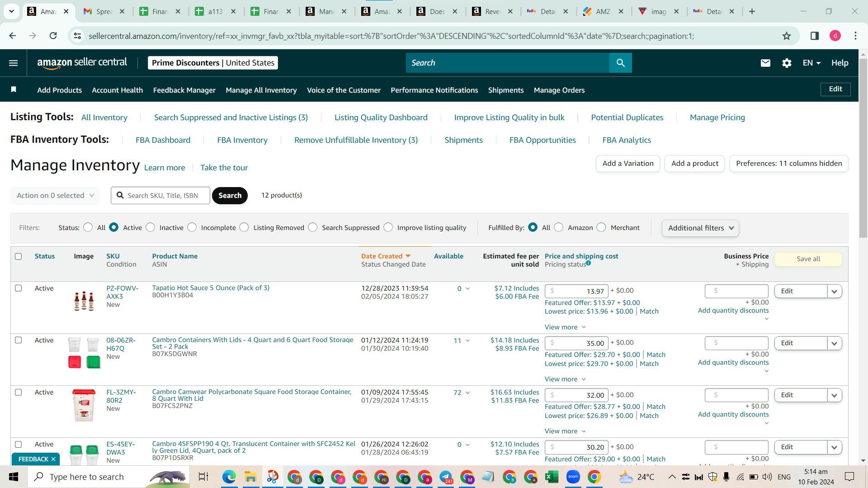Close the FEEDBACK tab with its X
The height and width of the screenshot is (488, 868).
(53, 459)
